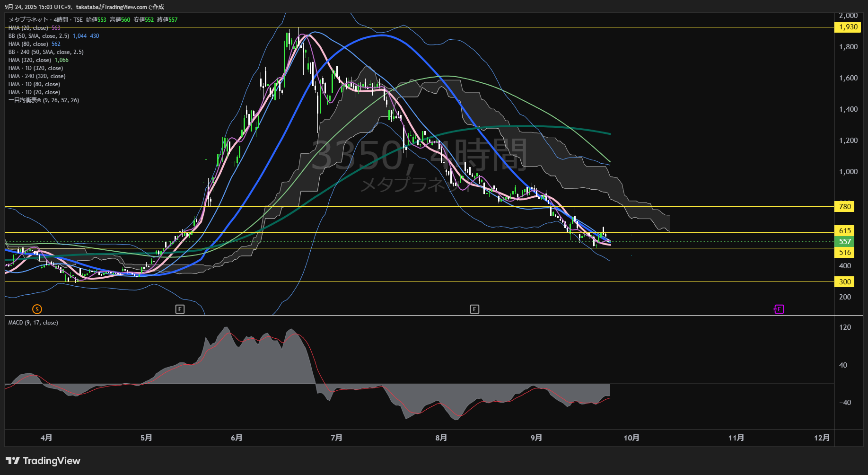Click the 5月 time axis label

pyautogui.click(x=146, y=438)
